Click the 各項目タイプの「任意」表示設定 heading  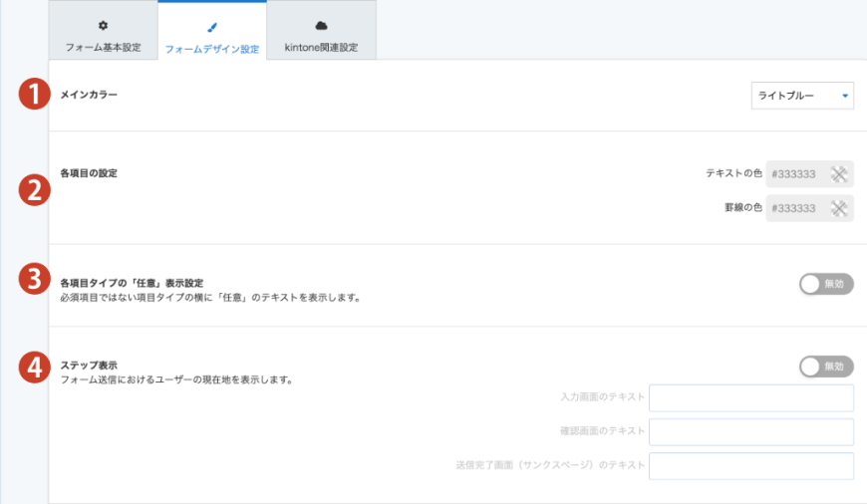[x=132, y=283]
